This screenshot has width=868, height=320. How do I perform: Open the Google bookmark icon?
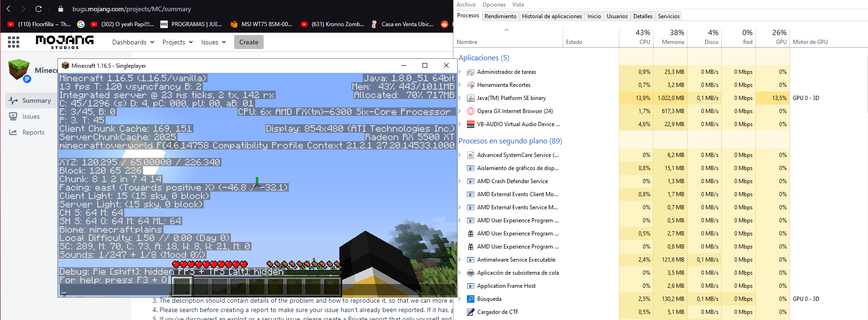point(81,24)
